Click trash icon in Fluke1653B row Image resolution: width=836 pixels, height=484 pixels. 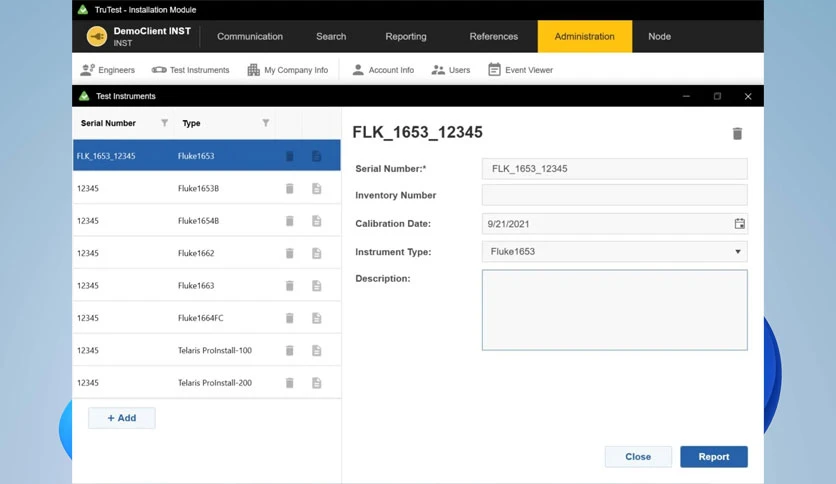[x=290, y=188]
